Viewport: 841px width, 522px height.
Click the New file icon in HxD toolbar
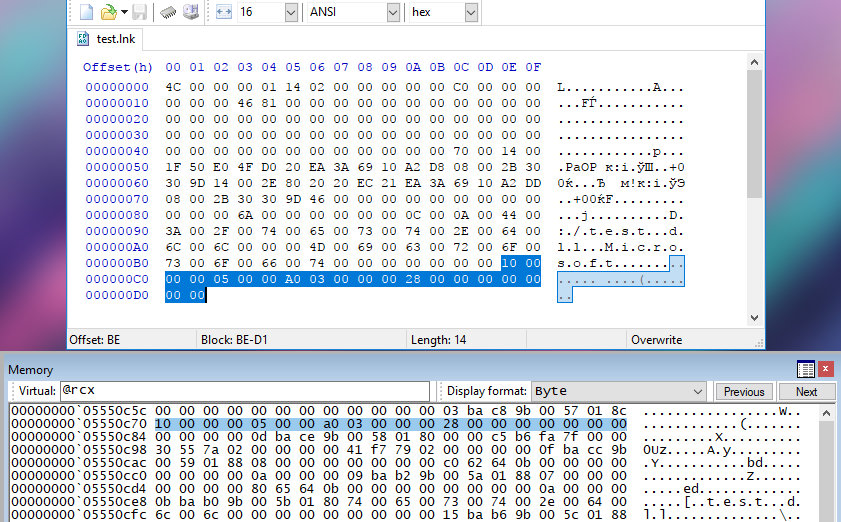[x=86, y=12]
